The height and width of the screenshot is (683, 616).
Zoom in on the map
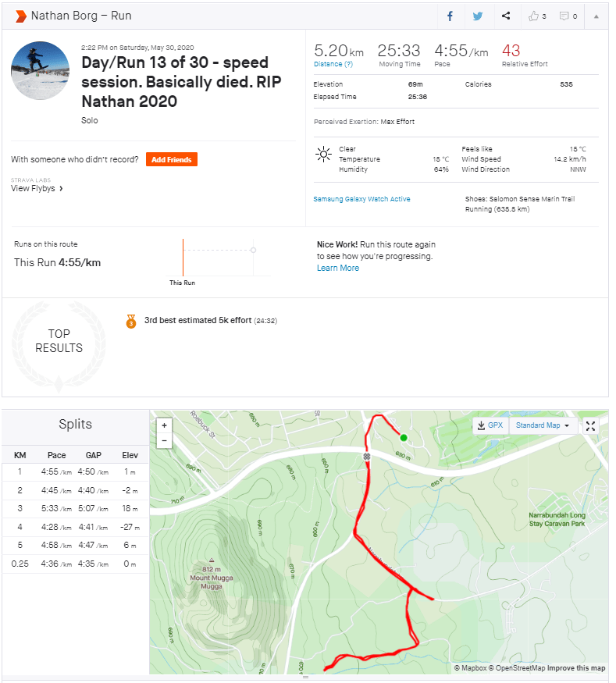(164, 426)
